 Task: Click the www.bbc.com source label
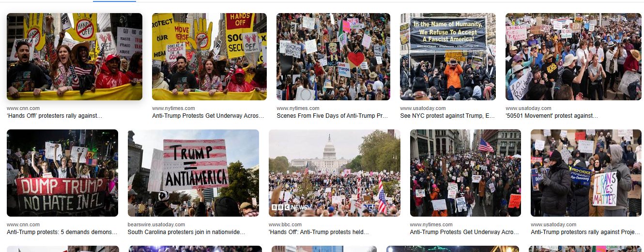point(285,224)
